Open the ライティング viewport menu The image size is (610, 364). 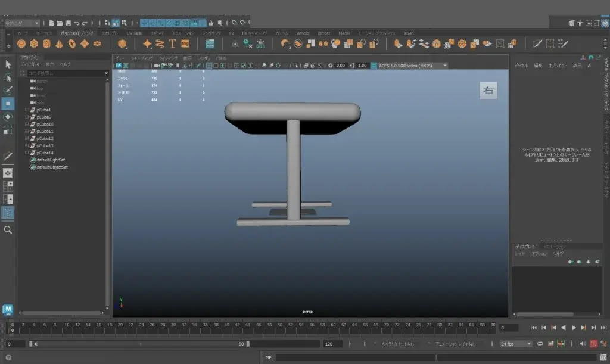point(167,58)
